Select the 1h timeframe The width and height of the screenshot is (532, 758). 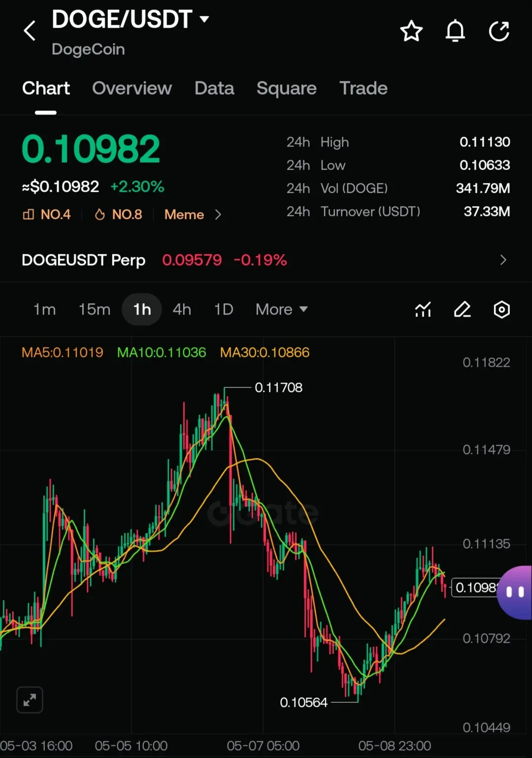coord(142,310)
